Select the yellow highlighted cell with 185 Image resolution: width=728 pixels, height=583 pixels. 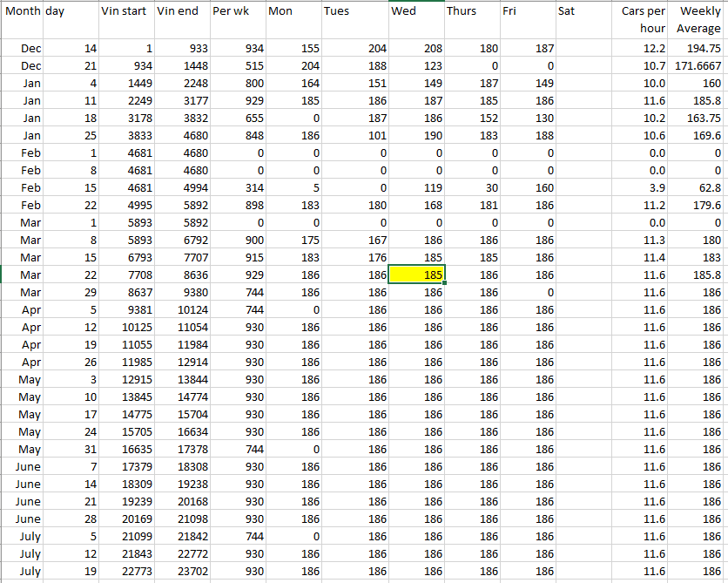[417, 275]
